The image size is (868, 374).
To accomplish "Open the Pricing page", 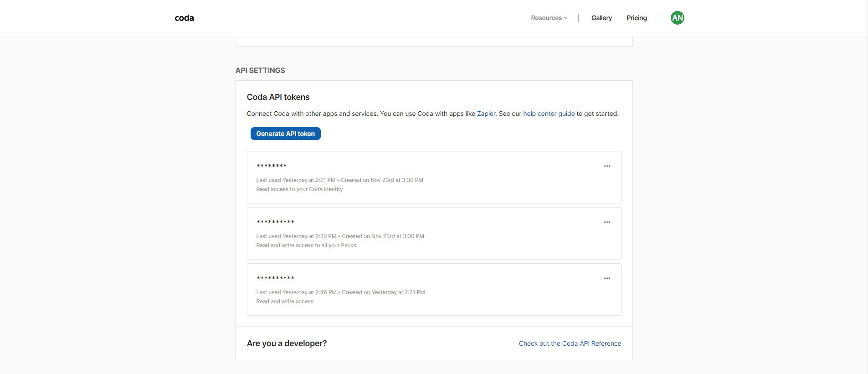I will click(637, 18).
